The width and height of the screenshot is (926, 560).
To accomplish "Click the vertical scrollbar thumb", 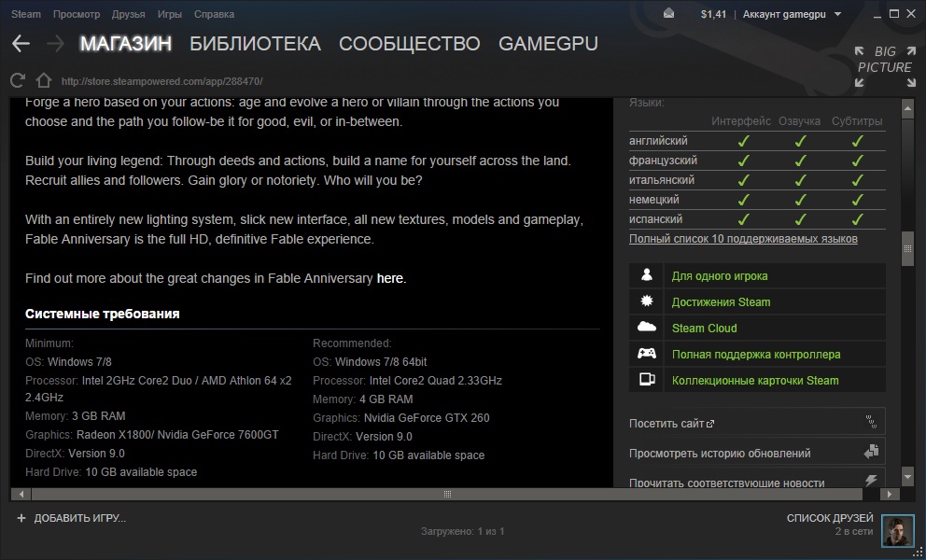I will pyautogui.click(x=907, y=248).
